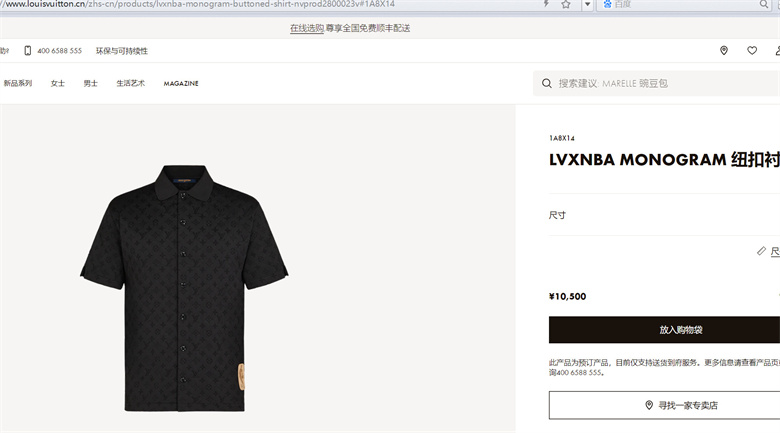Open the wishlist heart icon
Screen dimensions: 780x433
752,50
